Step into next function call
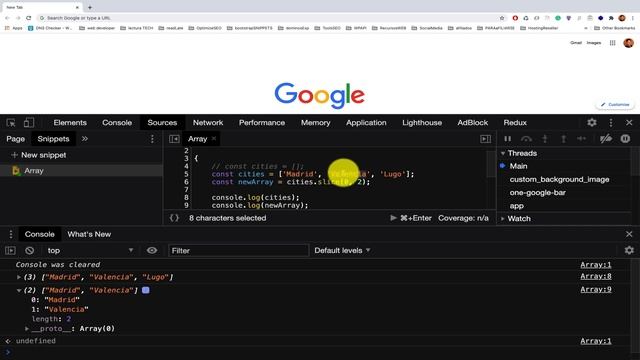The height and width of the screenshot is (360, 640). (x=544, y=139)
